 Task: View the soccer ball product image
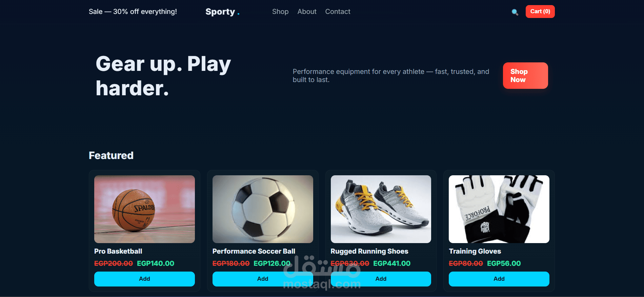[263, 209]
